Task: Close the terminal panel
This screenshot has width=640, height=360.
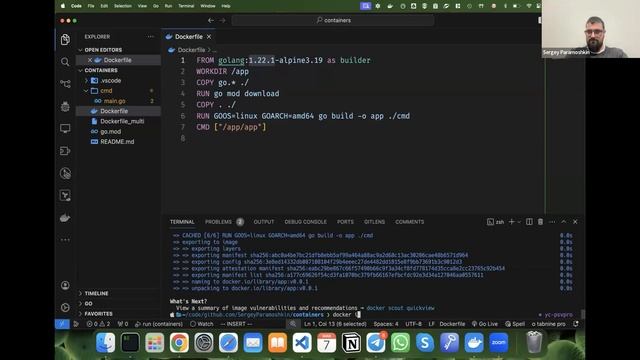Action: click(x=575, y=222)
